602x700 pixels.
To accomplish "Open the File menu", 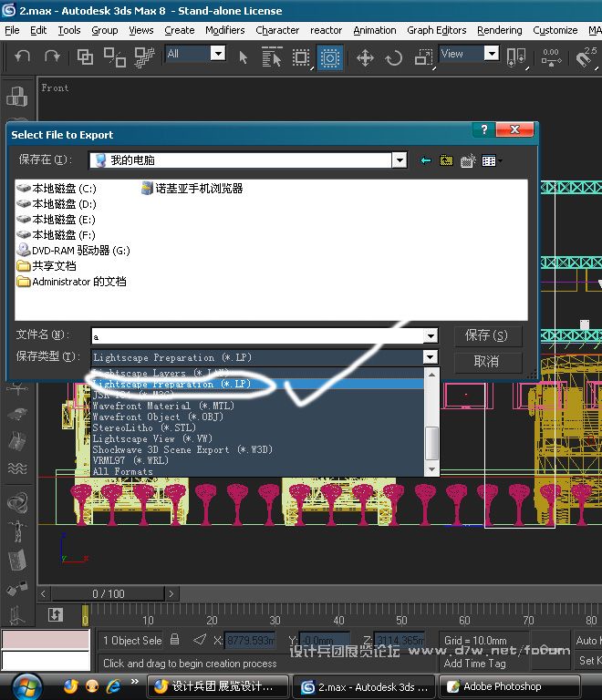I will click(12, 30).
